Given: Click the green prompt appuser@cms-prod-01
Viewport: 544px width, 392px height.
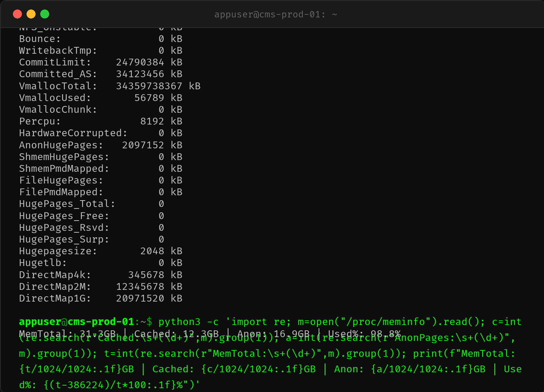Looking at the screenshot, I should (77, 322).
